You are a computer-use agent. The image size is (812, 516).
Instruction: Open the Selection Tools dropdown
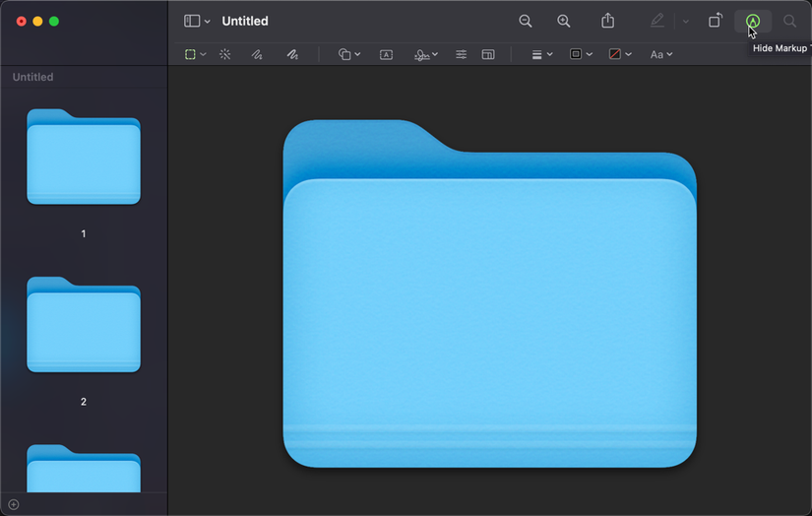coord(196,55)
